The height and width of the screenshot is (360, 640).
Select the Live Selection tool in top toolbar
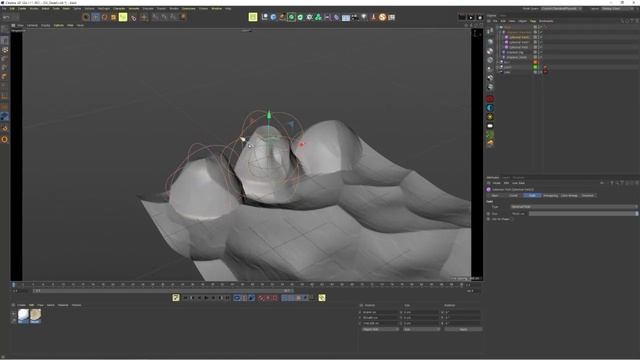[86, 17]
